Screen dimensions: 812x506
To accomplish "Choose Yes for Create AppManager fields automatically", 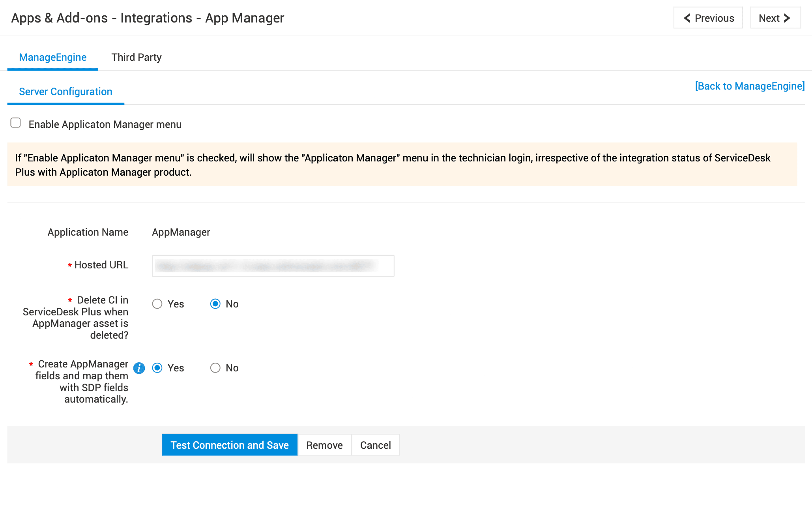I will pos(157,368).
